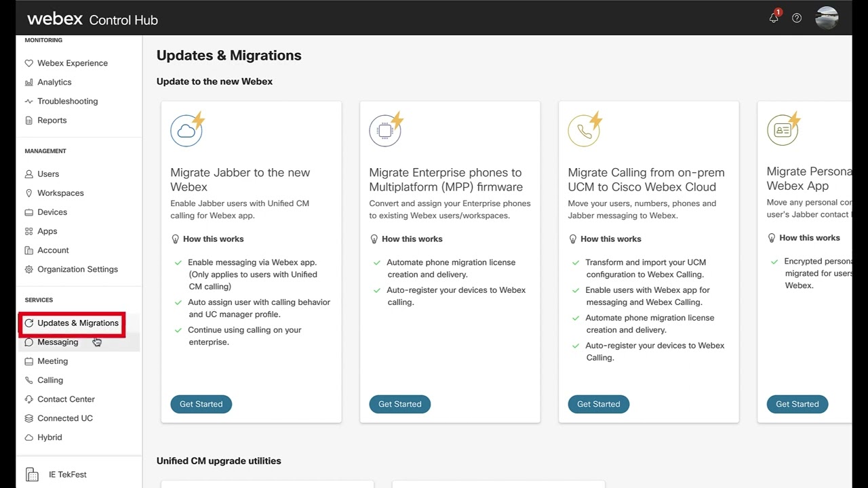The height and width of the screenshot is (488, 868).
Task: Go to Organization Settings
Action: pyautogui.click(x=77, y=269)
